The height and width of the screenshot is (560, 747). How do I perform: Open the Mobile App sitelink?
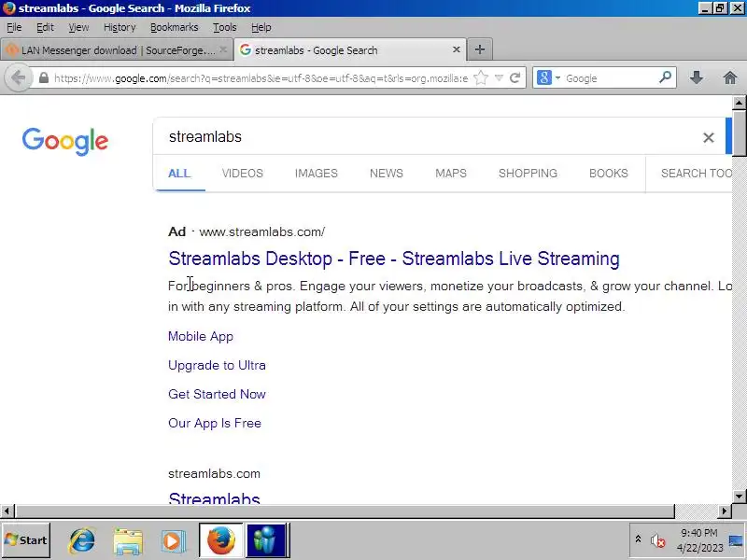click(x=201, y=336)
